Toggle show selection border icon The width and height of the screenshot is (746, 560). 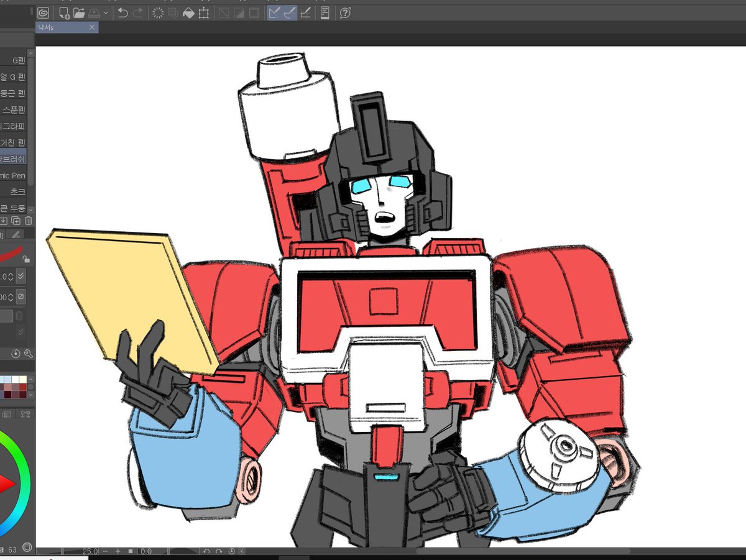pyautogui.click(x=254, y=12)
